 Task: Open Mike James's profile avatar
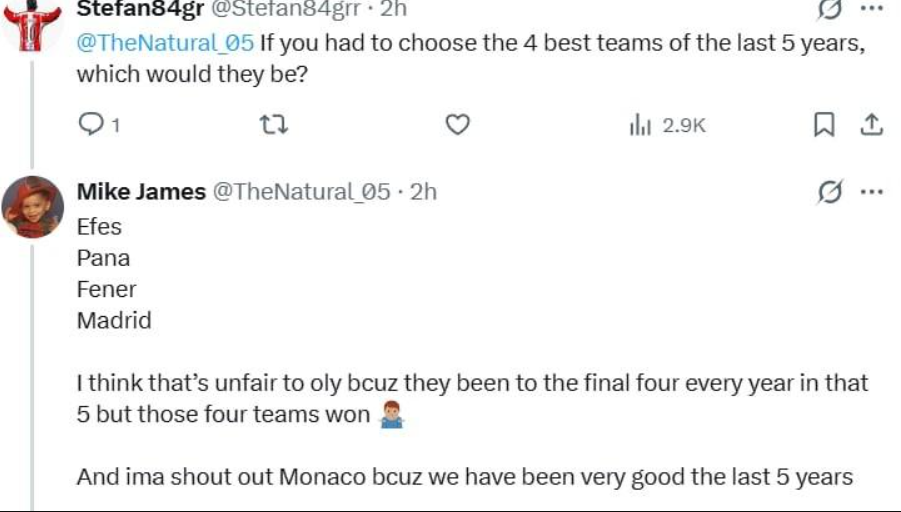33,207
